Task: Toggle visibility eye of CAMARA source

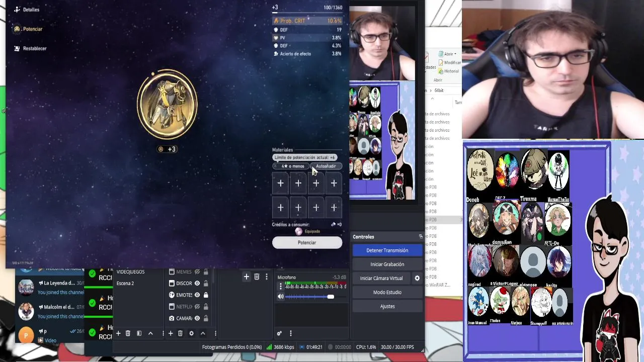Action: tap(197, 318)
